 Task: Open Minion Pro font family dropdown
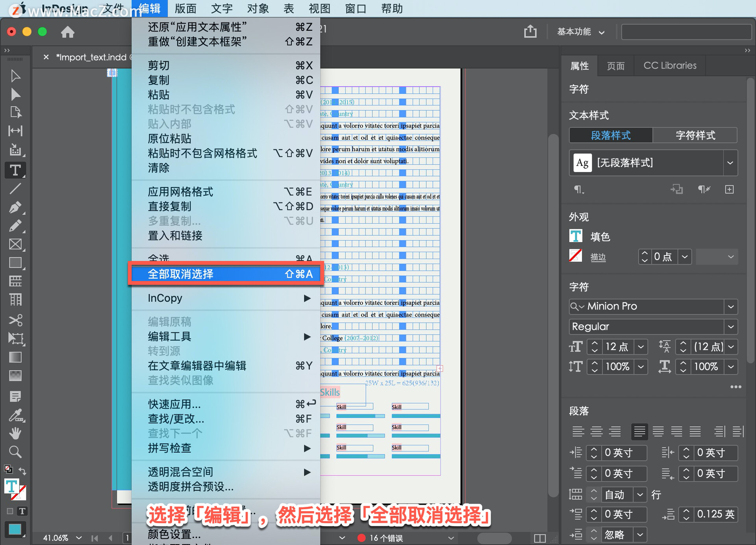[x=731, y=306]
